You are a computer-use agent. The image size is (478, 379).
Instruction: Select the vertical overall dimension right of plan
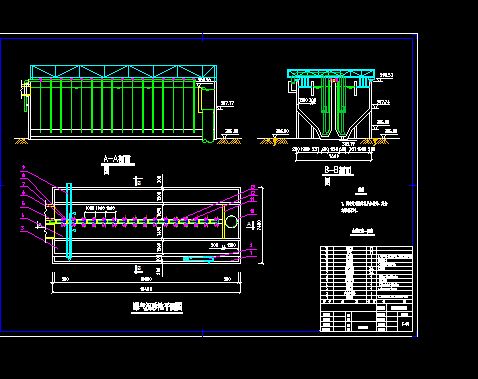260,225
